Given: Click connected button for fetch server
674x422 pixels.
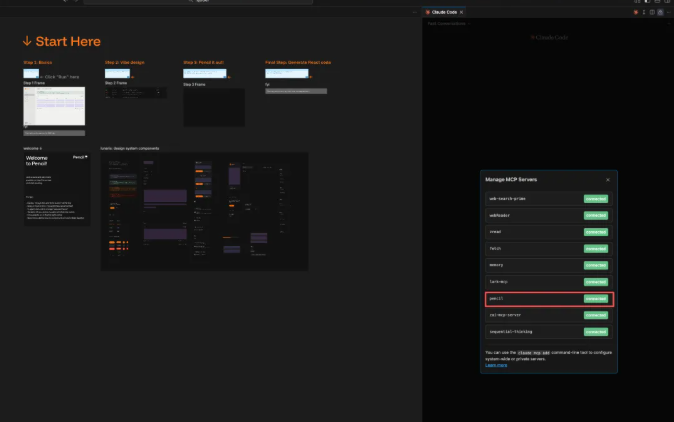Looking at the screenshot, I should pyautogui.click(x=596, y=248).
